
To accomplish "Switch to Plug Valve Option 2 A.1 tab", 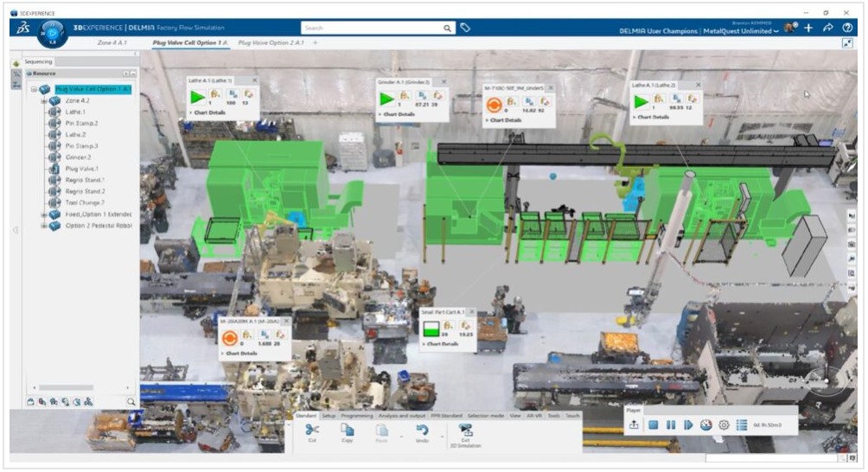I will 271,42.
